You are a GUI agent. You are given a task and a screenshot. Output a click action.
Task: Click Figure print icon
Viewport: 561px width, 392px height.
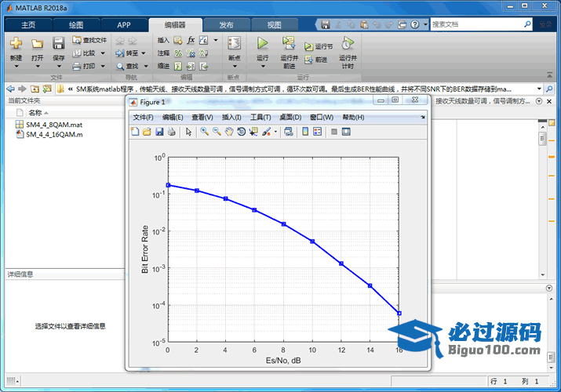172,132
